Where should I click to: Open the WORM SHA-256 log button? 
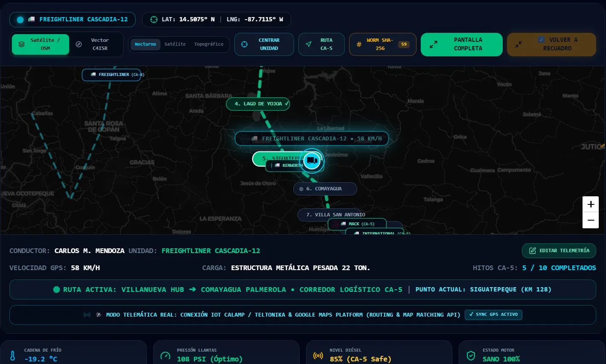click(383, 44)
